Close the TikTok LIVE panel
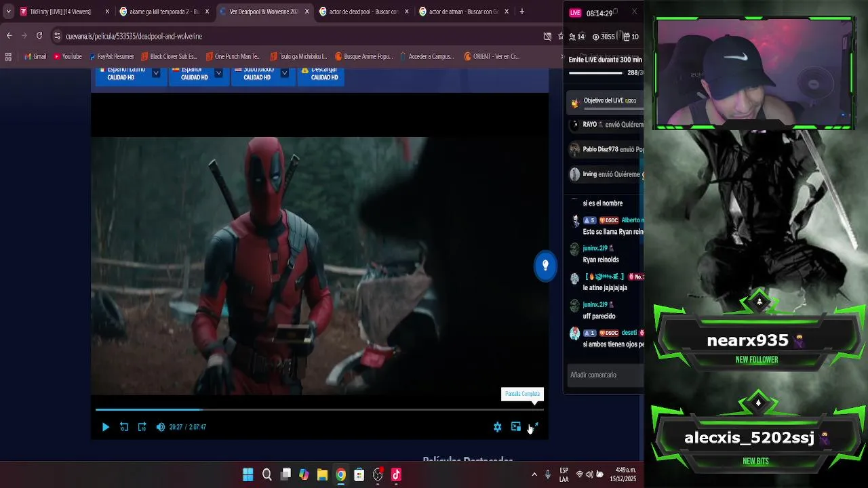The height and width of the screenshot is (488, 868). point(634,12)
